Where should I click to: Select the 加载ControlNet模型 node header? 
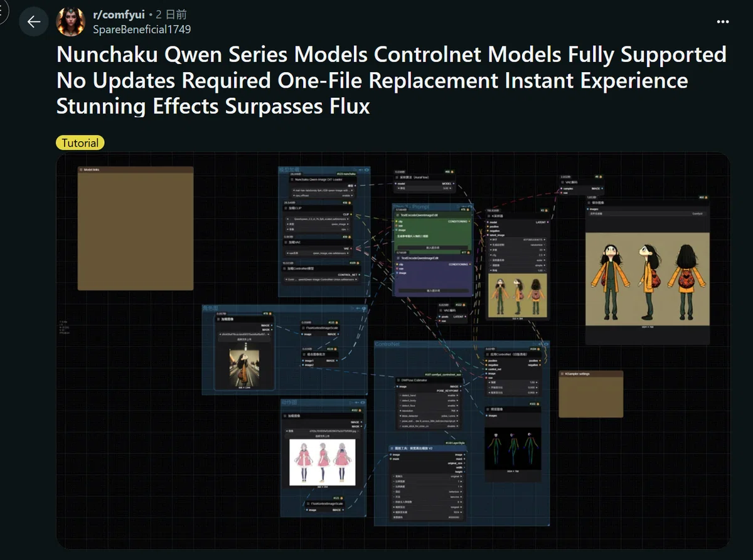(321, 268)
